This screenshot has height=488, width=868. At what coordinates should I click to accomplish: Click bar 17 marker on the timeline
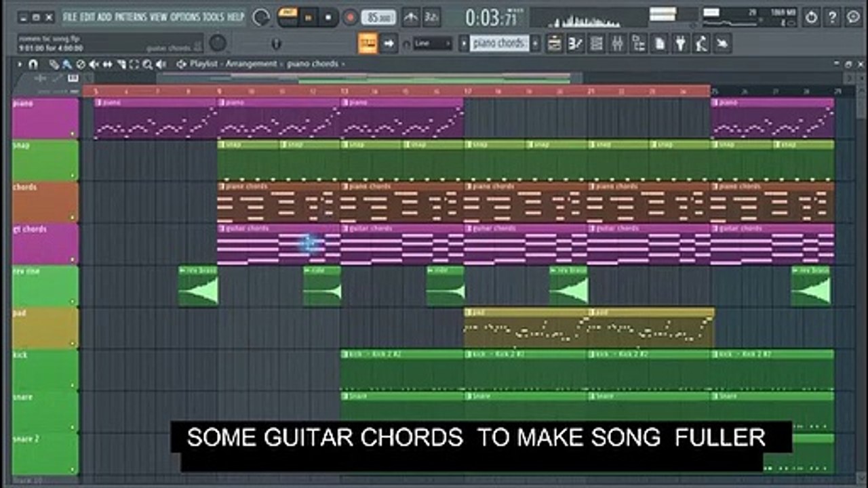click(468, 91)
